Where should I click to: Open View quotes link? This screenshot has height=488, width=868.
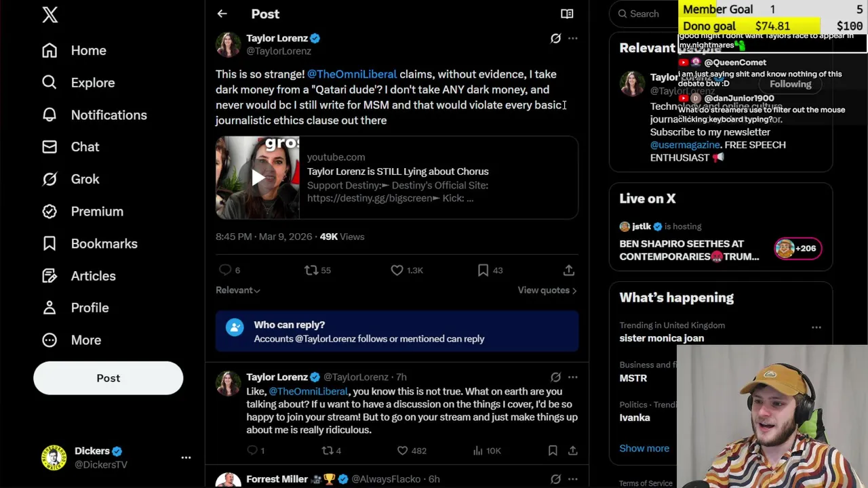point(547,290)
